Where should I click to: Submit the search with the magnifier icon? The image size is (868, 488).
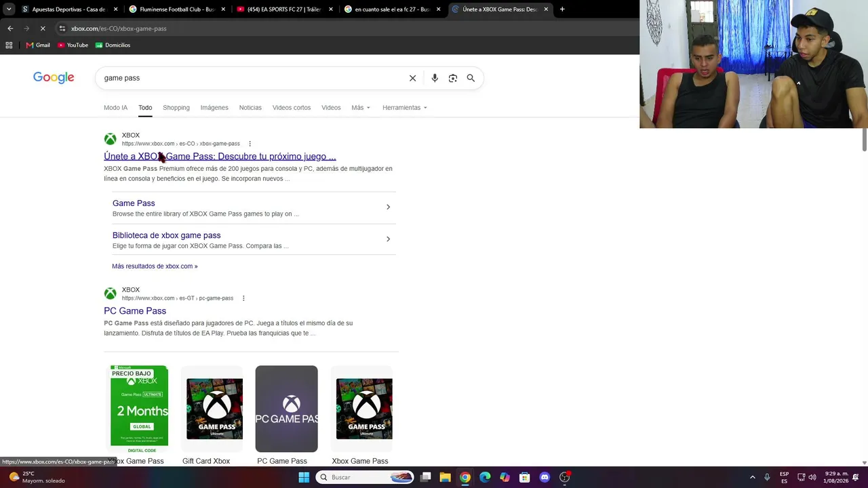471,78
